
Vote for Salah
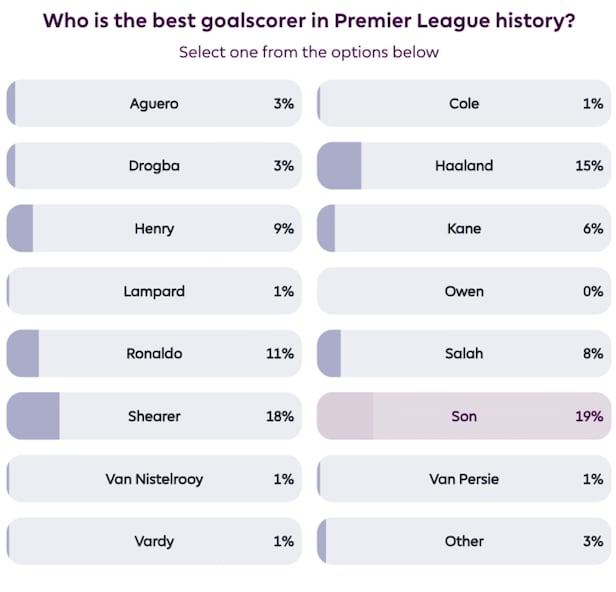coord(464,353)
